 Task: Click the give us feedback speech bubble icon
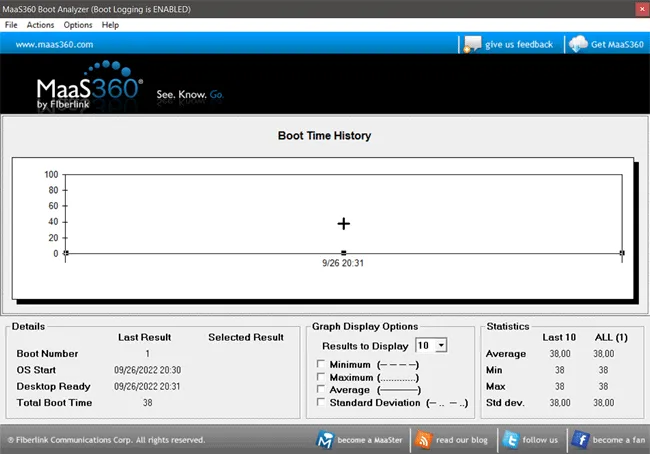[472, 44]
